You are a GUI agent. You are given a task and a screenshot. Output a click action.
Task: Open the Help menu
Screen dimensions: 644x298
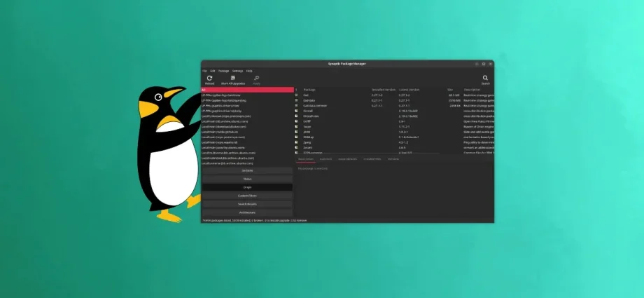(249, 71)
